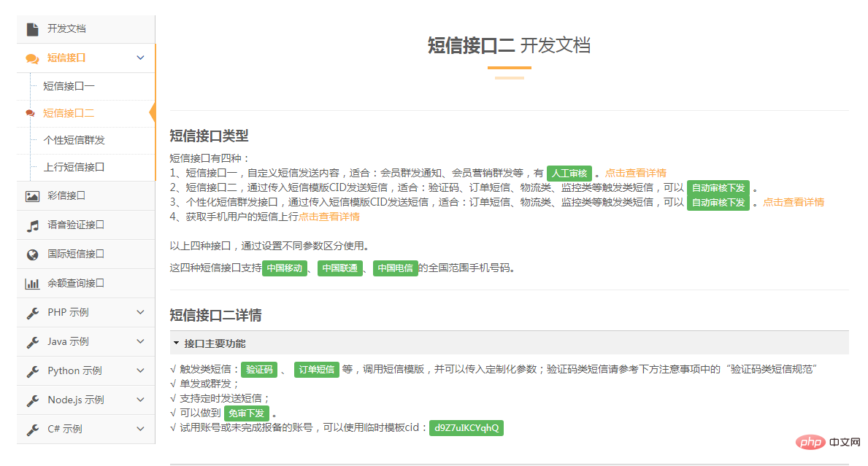Screen dimensions: 868x466
Task: Click the 余额查询接口 bar chart icon
Action: click(32, 284)
